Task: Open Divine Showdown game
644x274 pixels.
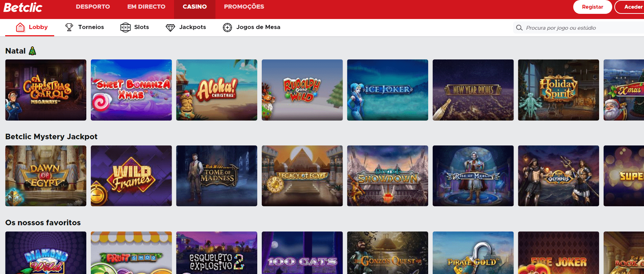Action: [387, 176]
